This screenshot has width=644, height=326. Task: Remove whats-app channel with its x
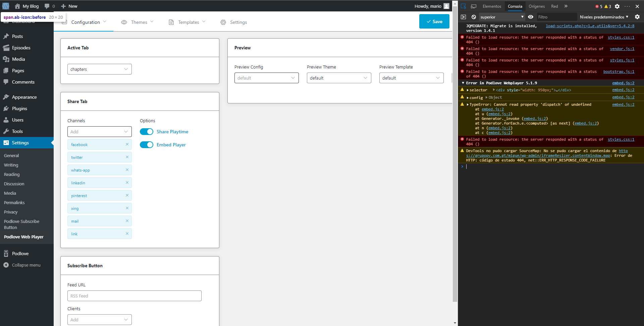(127, 170)
